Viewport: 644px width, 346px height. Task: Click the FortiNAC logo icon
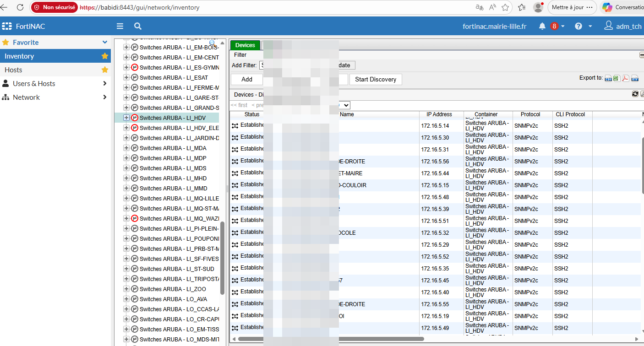click(7, 26)
